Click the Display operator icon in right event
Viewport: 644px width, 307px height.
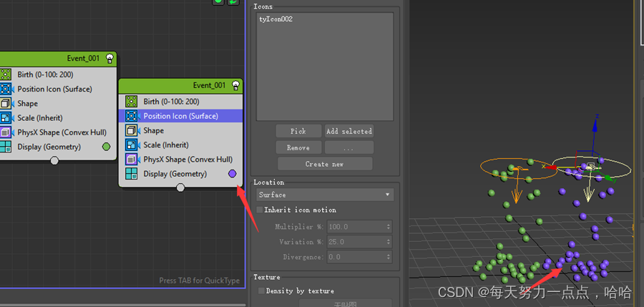[132, 174]
